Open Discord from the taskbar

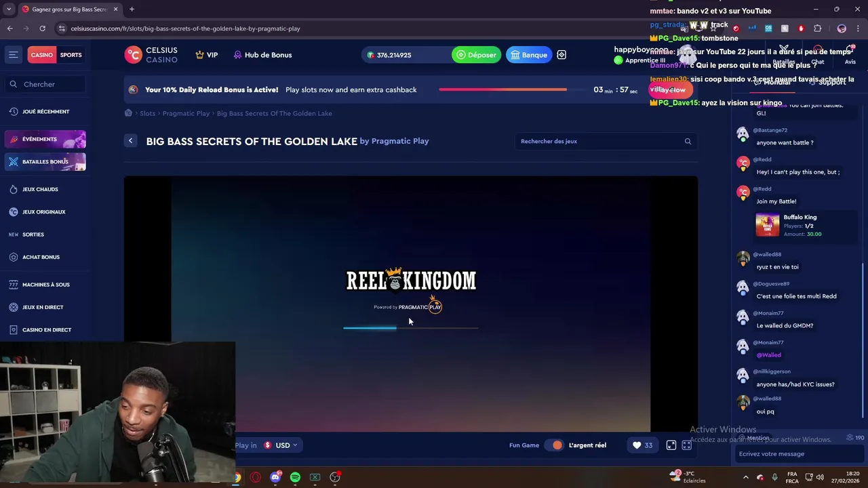[x=275, y=477]
